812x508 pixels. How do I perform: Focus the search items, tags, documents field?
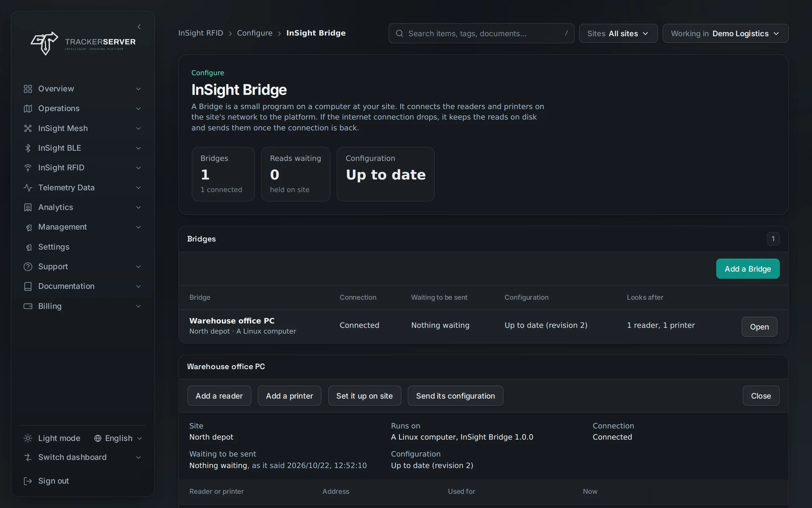pos(481,33)
